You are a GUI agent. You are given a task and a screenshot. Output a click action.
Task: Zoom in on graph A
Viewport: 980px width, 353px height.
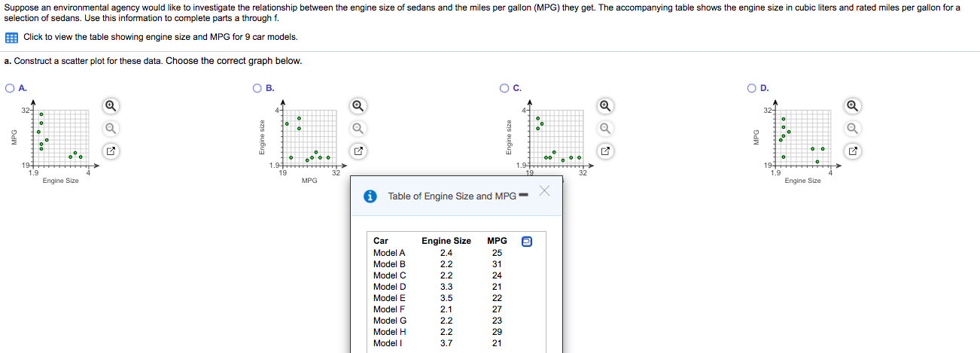(110, 105)
